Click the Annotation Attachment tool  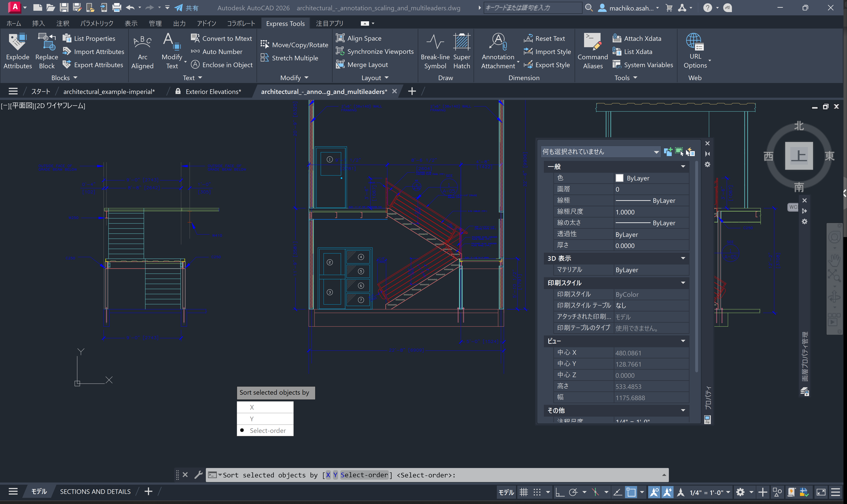[x=498, y=51]
